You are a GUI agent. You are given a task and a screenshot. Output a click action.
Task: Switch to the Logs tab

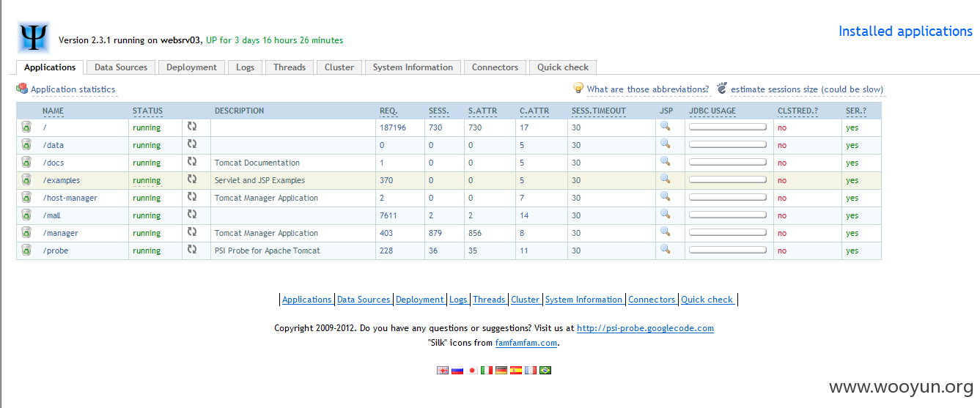pos(246,67)
